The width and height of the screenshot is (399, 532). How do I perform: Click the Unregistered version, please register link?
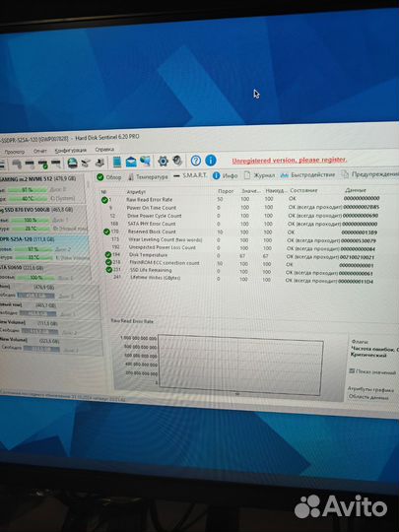point(289,161)
